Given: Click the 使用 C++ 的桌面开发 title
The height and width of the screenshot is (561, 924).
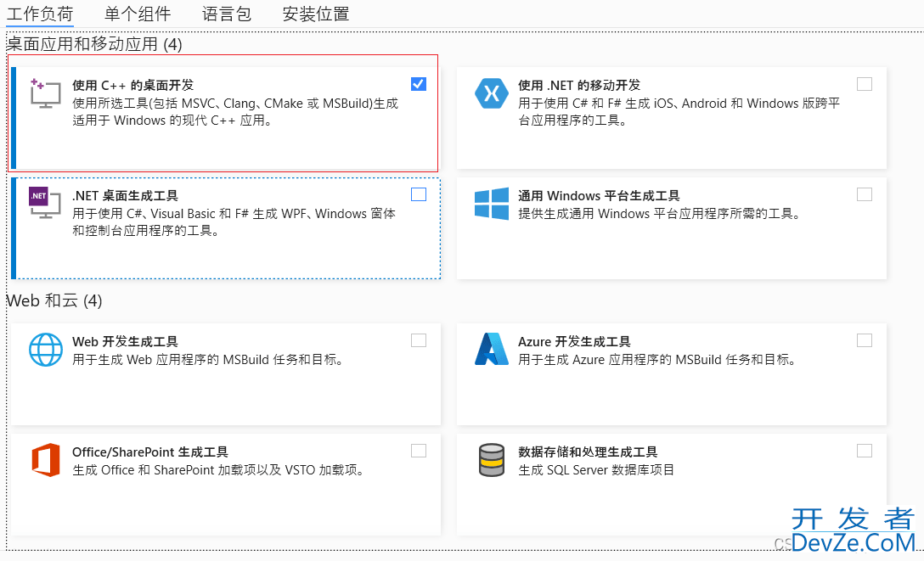Looking at the screenshot, I should (132, 86).
